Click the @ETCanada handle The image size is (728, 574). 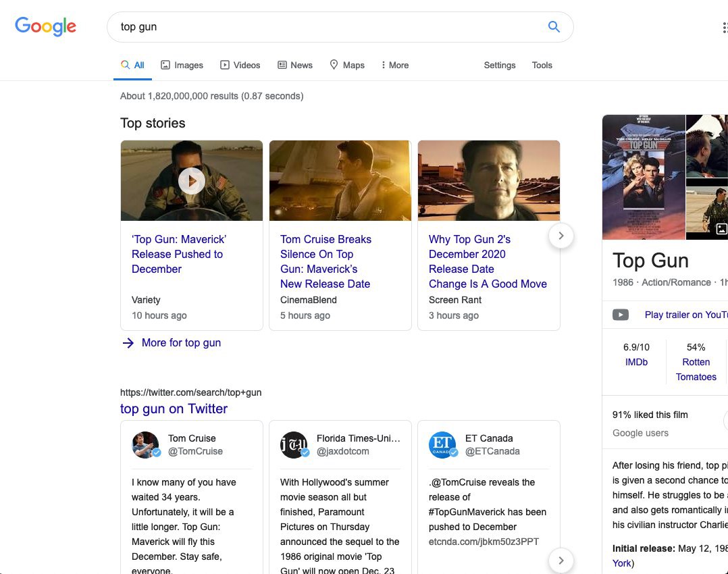coord(492,451)
